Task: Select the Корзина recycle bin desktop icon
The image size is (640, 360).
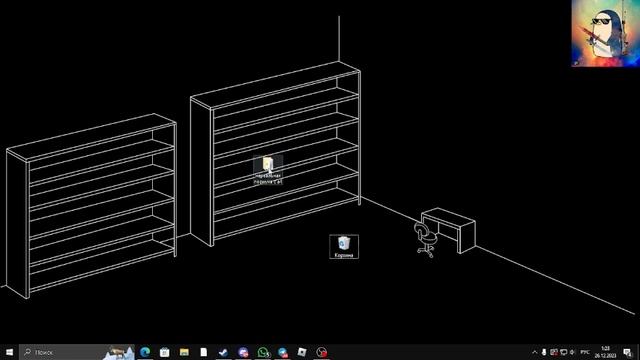Action: coord(344,247)
